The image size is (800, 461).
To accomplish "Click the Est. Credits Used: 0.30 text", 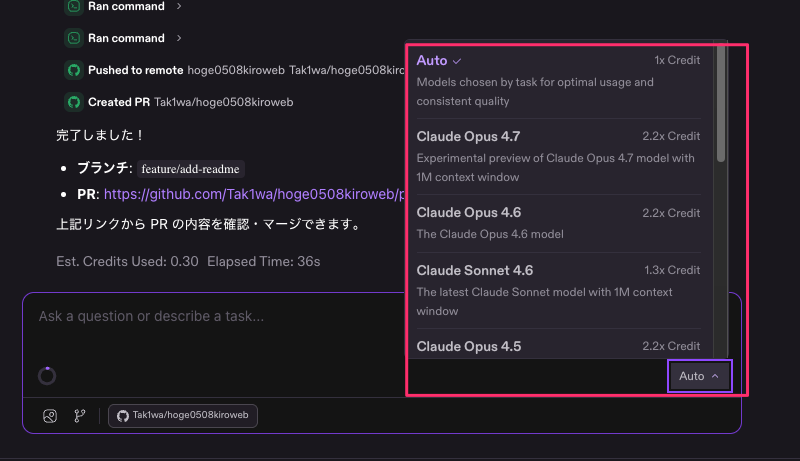I will pos(127,262).
